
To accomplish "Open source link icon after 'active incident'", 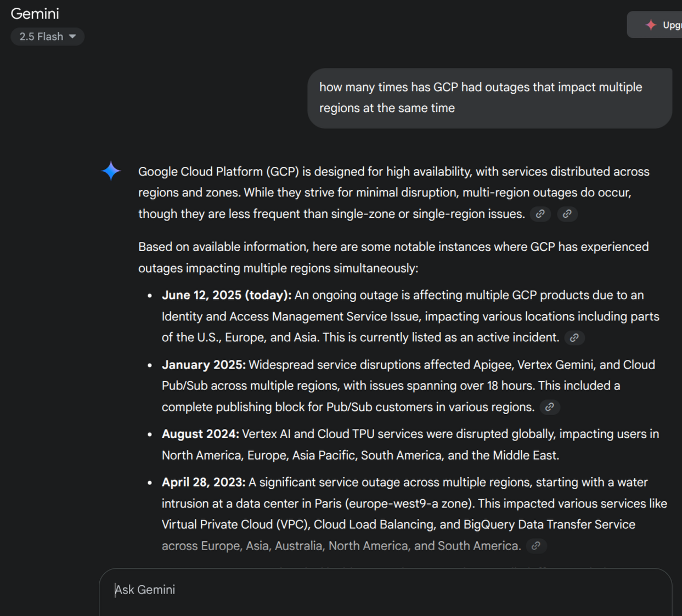I will pyautogui.click(x=574, y=338).
